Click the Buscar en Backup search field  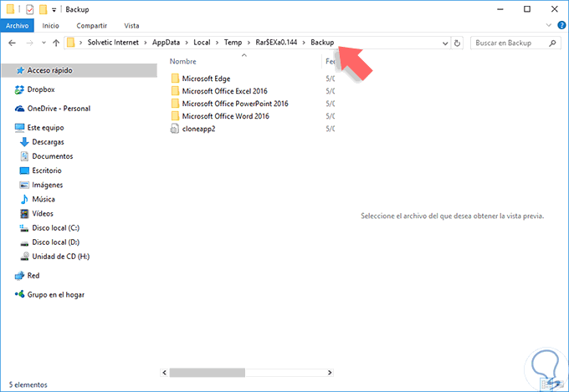514,43
